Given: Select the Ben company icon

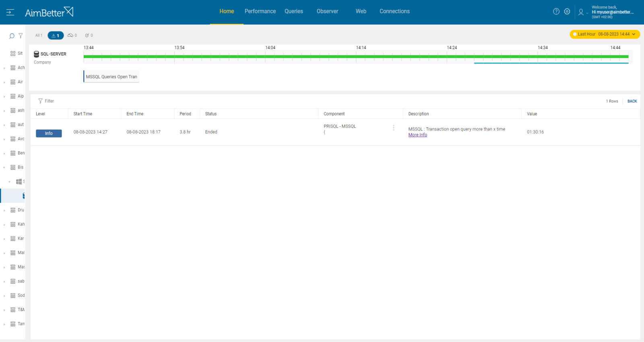Looking at the screenshot, I should (13, 153).
